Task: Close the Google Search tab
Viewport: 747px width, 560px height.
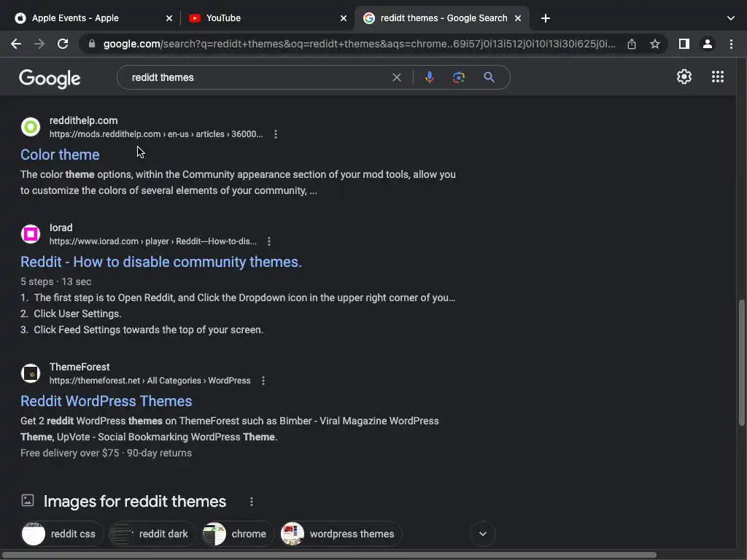Action: pos(518,18)
